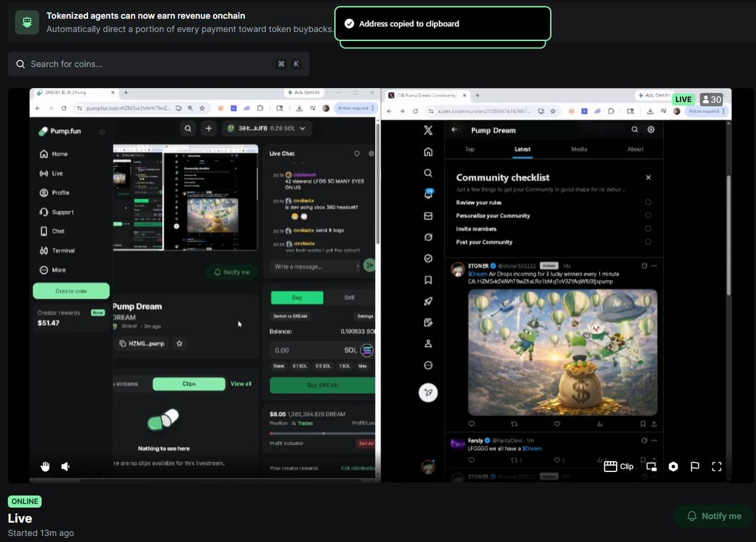The image size is (756, 542).
Task: Click Pump.fun search magnifier icon
Action: click(188, 129)
